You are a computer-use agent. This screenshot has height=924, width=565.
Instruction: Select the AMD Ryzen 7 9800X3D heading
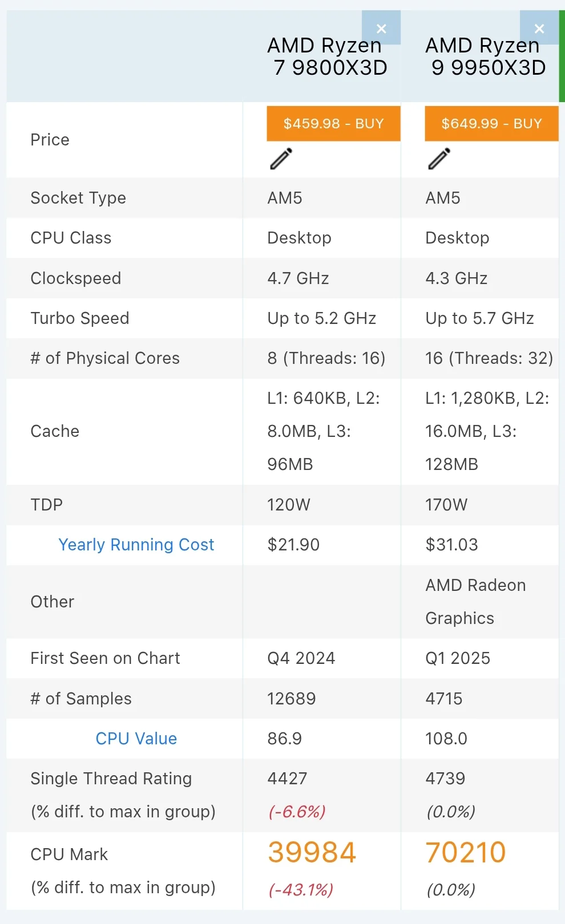[x=327, y=56]
